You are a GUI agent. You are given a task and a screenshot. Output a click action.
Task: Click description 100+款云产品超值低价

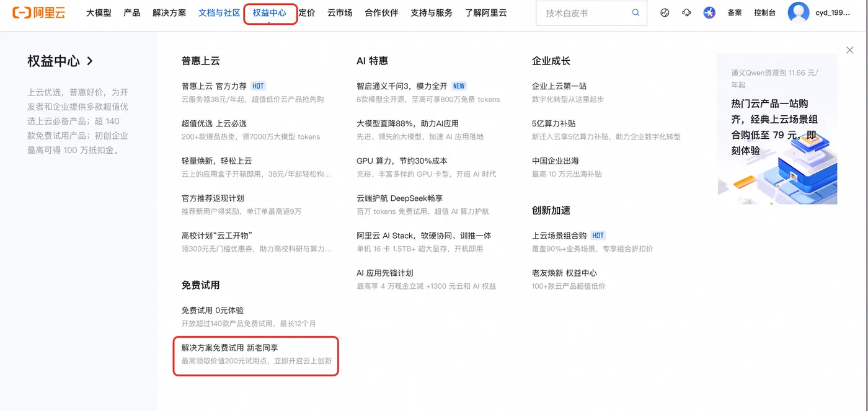point(569,286)
